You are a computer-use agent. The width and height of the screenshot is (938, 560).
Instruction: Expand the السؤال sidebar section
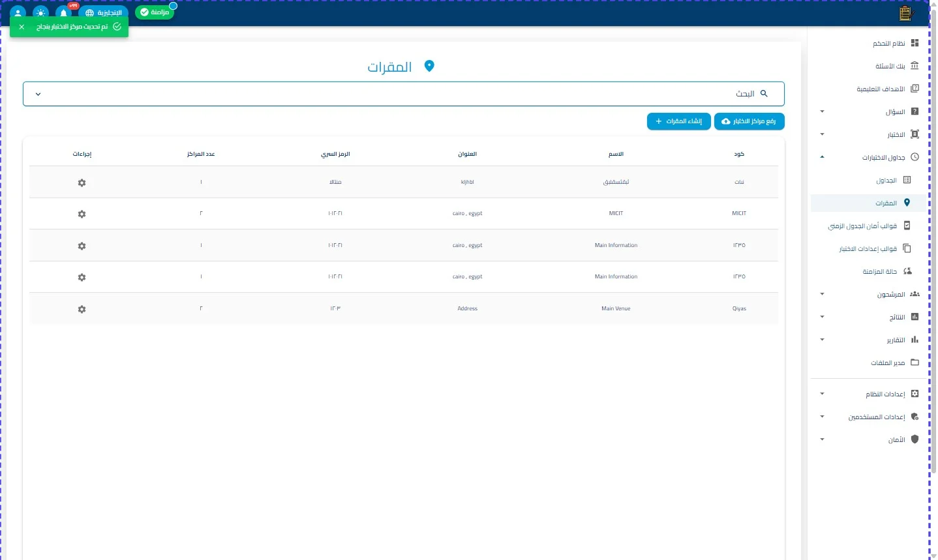click(869, 111)
